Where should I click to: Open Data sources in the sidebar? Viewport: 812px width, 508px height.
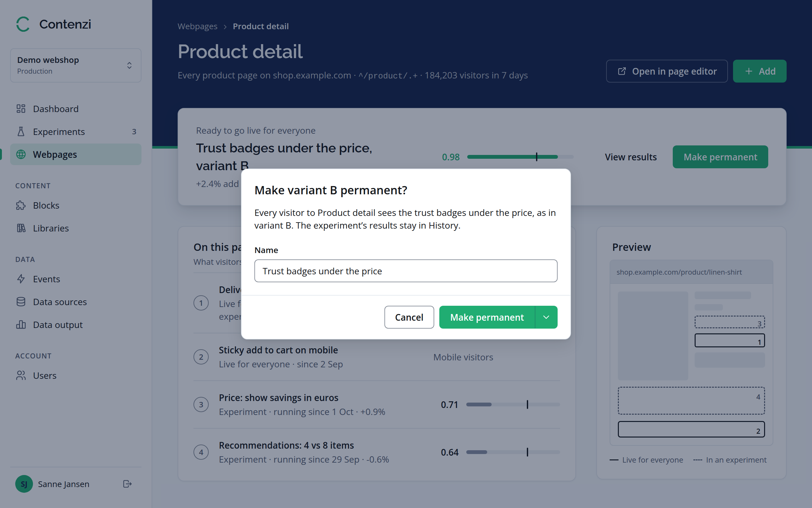76,302
